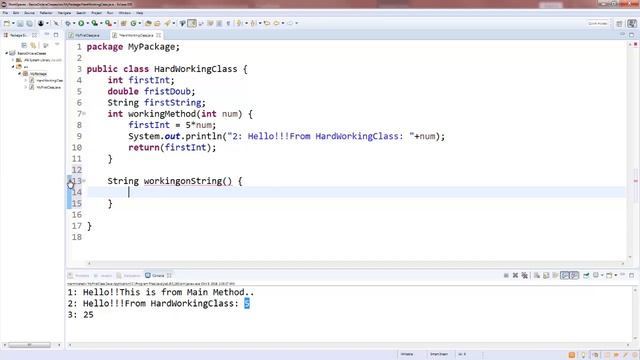Viewport: 640px width, 360px height.
Task: Click the External Tools run icon
Action: click(x=108, y=24)
